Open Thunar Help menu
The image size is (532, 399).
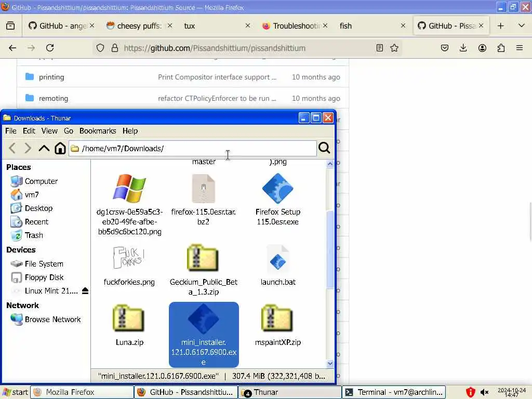point(130,131)
